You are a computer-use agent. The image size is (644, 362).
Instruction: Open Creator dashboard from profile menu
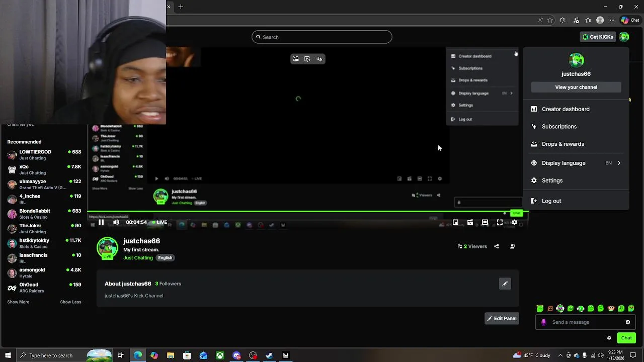(x=576, y=109)
